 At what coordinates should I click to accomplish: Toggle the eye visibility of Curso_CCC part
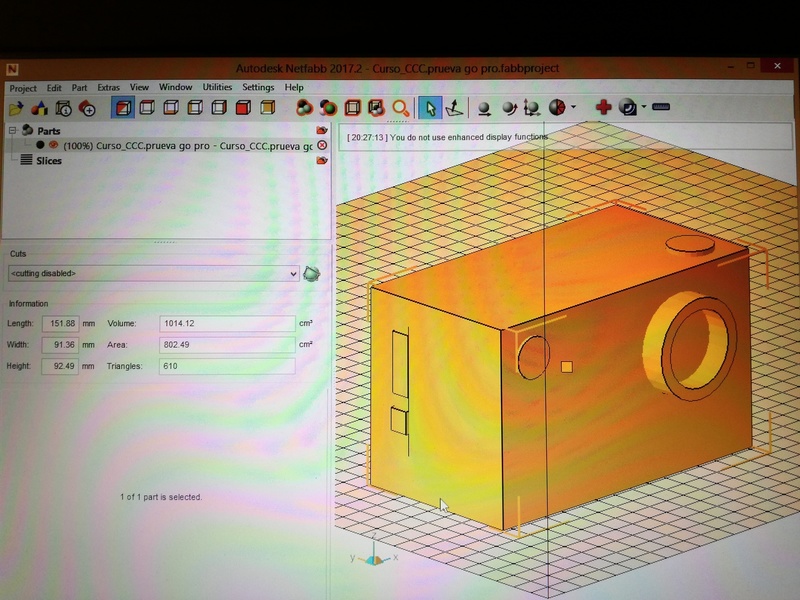[53, 145]
